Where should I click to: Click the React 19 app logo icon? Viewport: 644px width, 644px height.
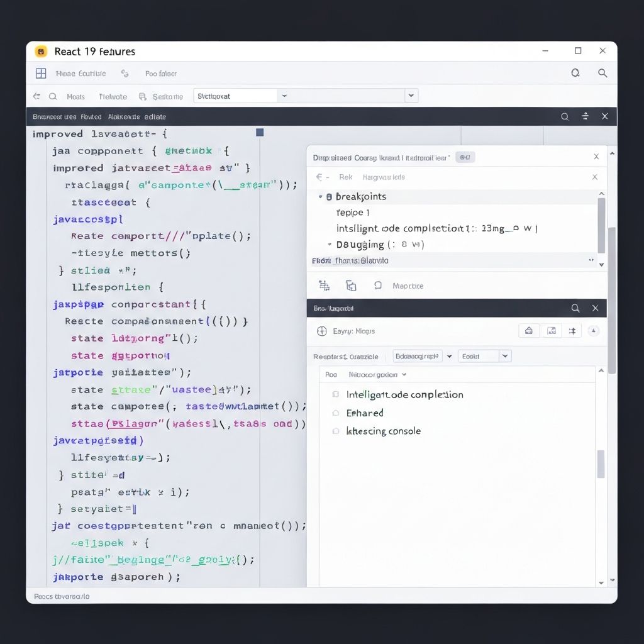pos(41,52)
